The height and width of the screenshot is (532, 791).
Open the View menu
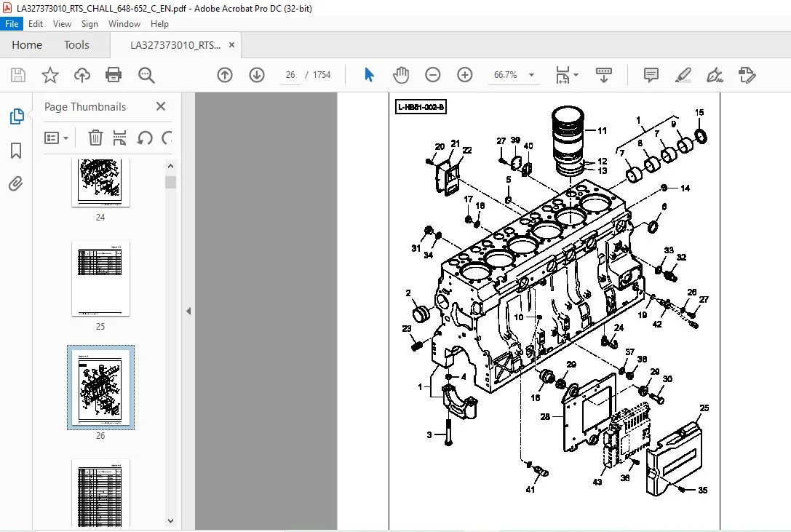(x=62, y=24)
